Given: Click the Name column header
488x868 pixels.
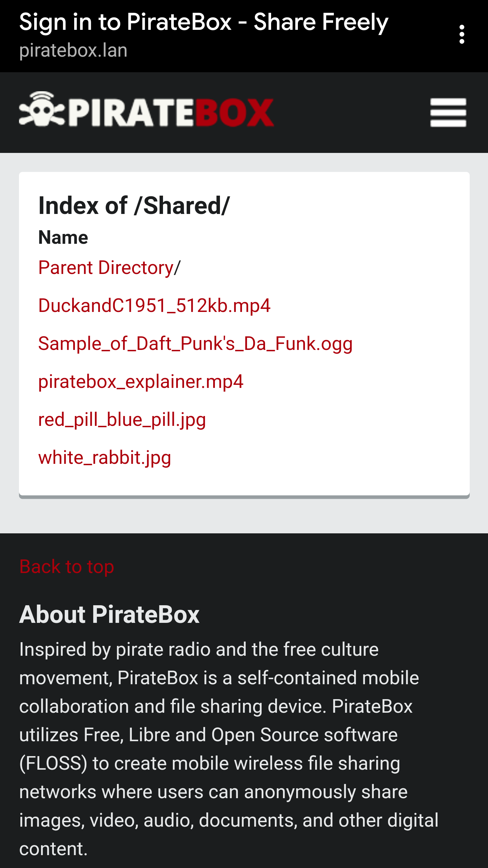Looking at the screenshot, I should pyautogui.click(x=63, y=237).
